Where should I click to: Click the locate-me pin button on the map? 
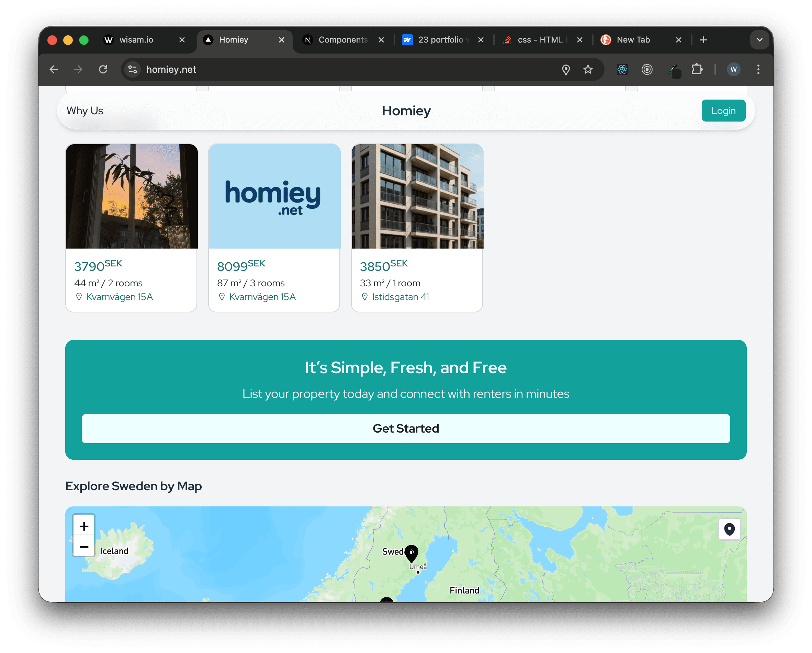click(730, 529)
